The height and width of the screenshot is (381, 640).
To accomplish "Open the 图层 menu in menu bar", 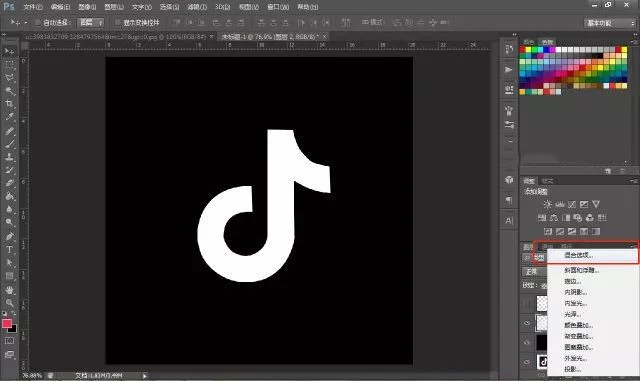I will point(114,7).
